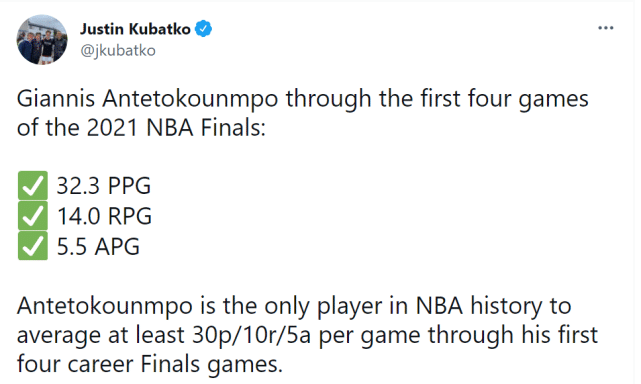The height and width of the screenshot is (384, 641).
Task: Click the green checkmark beside 5.5 APG
Action: (x=33, y=246)
